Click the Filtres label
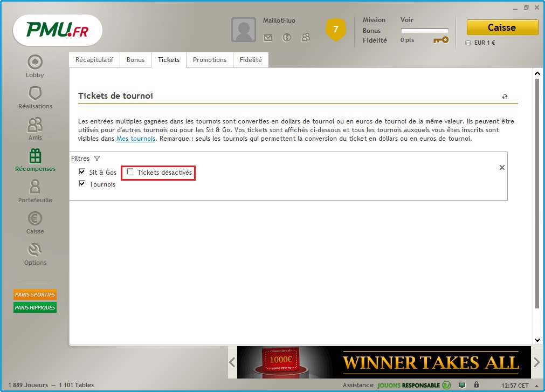The height and width of the screenshot is (392, 545). coord(80,159)
